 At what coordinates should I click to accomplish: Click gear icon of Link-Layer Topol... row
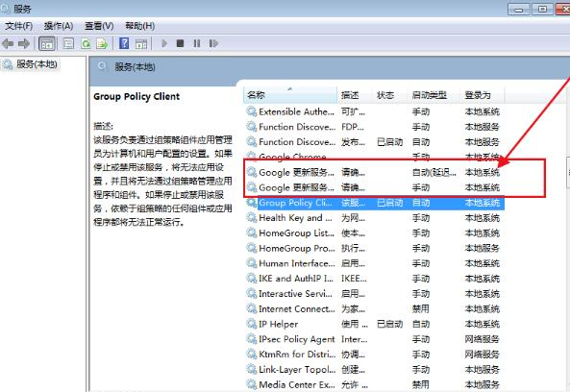tap(251, 370)
